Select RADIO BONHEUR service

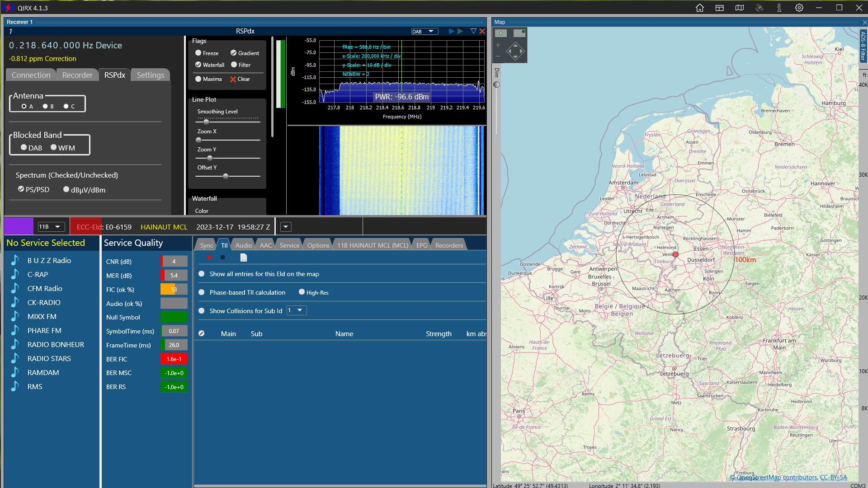coord(56,344)
